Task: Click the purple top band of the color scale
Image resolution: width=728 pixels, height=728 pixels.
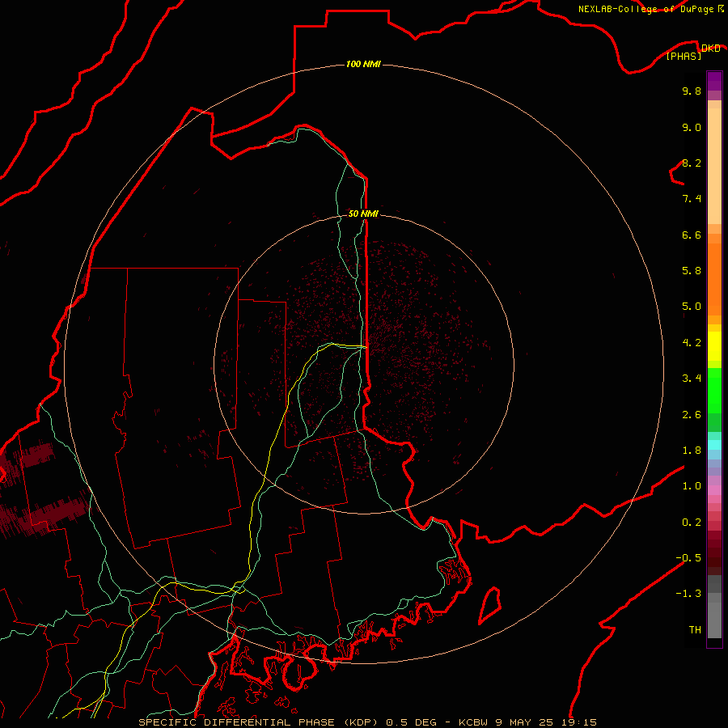Action: pyautogui.click(x=714, y=81)
